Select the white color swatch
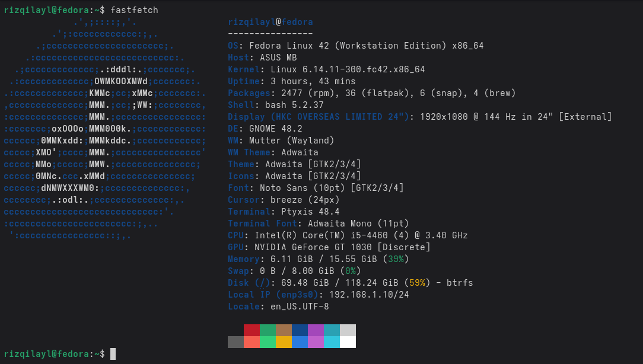643x364 pixels. pos(348,342)
